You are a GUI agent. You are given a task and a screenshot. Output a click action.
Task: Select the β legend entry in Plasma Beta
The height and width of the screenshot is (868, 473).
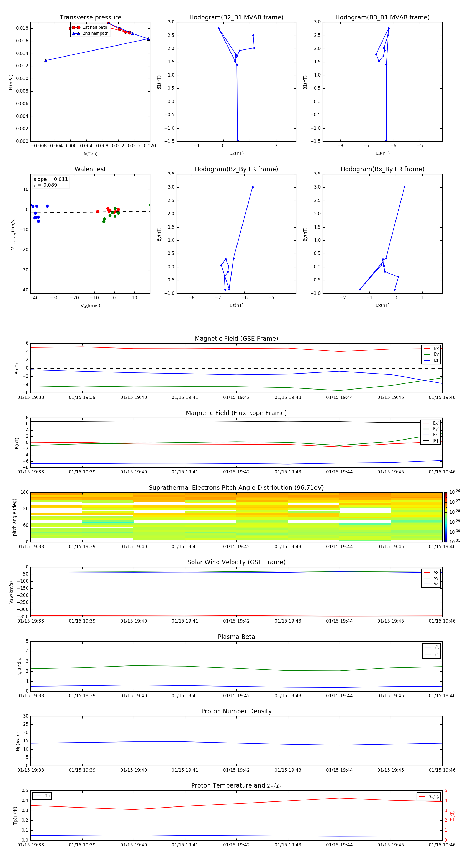click(431, 654)
